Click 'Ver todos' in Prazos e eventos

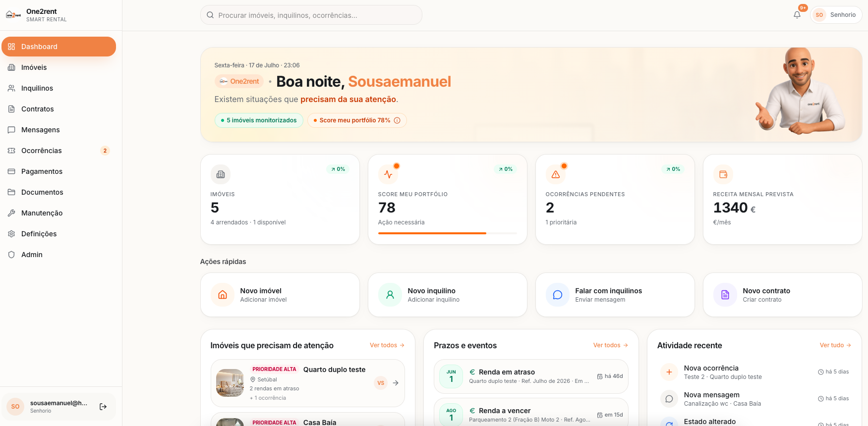(x=611, y=345)
